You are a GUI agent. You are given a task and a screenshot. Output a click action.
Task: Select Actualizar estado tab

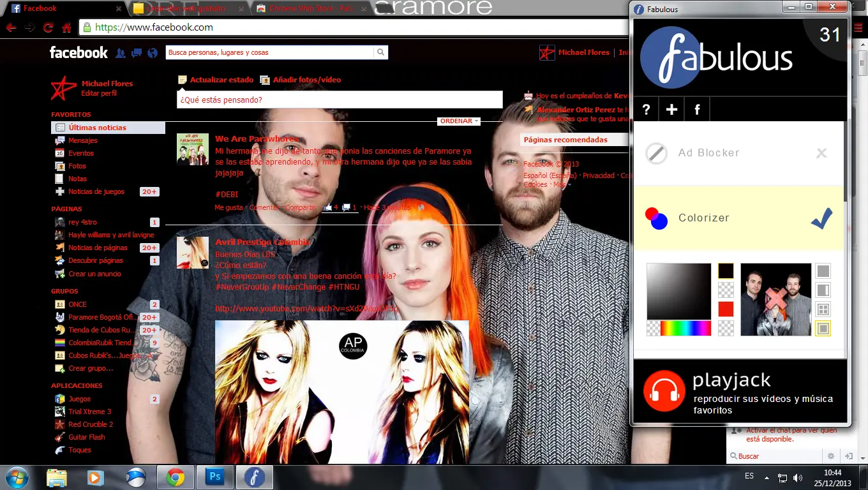(216, 80)
